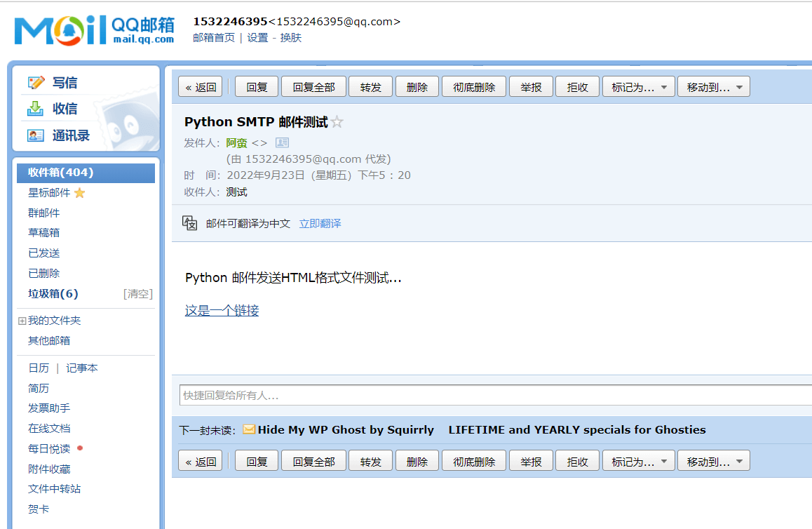Open the 通讯录 contacts icon

36,135
